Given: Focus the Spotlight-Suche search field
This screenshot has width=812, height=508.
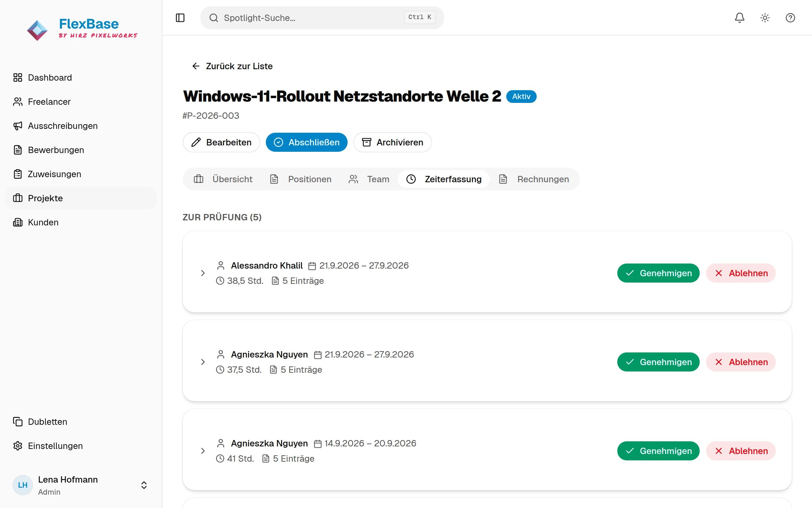Looking at the screenshot, I should [x=322, y=18].
